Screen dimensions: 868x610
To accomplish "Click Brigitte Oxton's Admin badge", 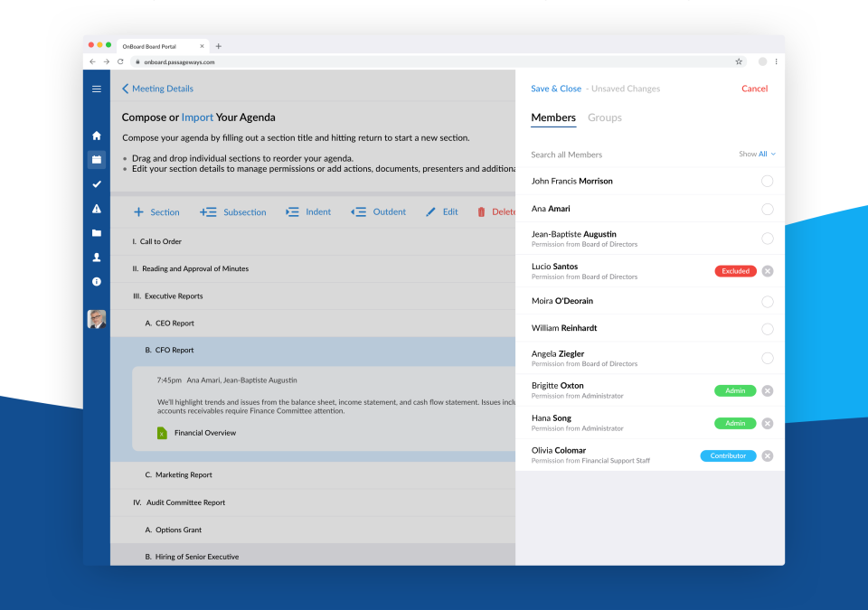I will click(x=735, y=390).
